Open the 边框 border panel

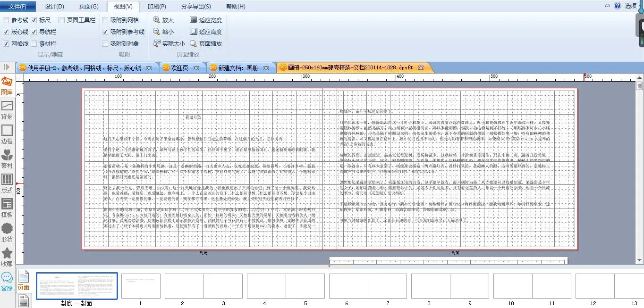click(x=7, y=134)
